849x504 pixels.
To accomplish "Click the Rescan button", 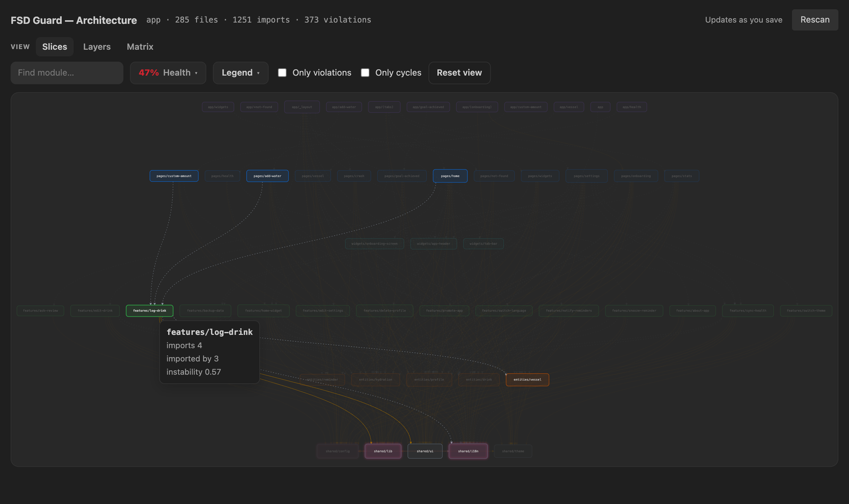I will pos(815,20).
